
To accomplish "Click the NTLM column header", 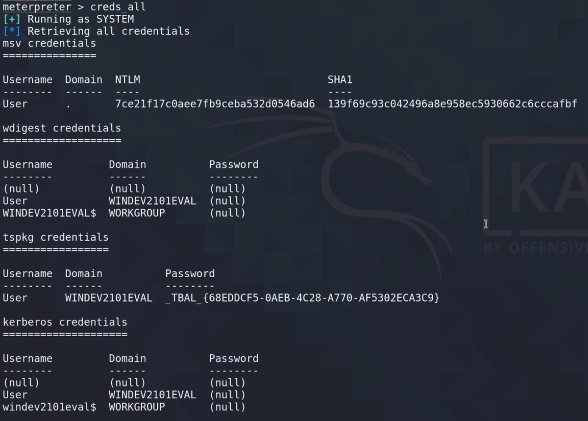I will [x=128, y=79].
